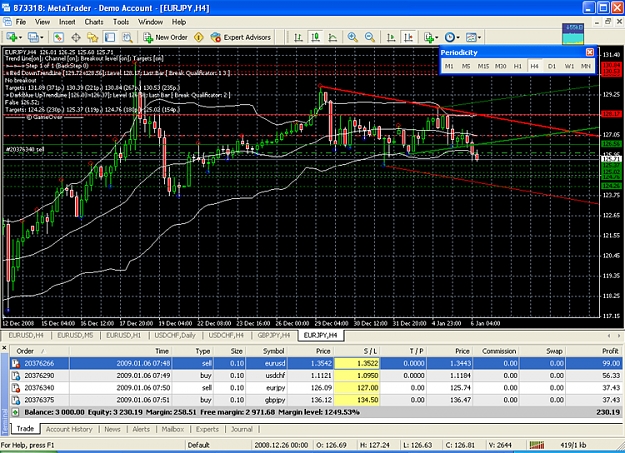This screenshot has width=625, height=453.
Task: Open the Mailbox terminal tab
Action: click(173, 429)
